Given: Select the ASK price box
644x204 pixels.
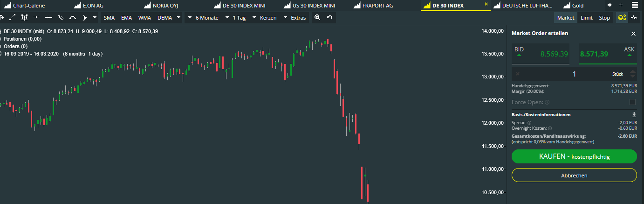Looking at the screenshot, I should tap(608, 53).
